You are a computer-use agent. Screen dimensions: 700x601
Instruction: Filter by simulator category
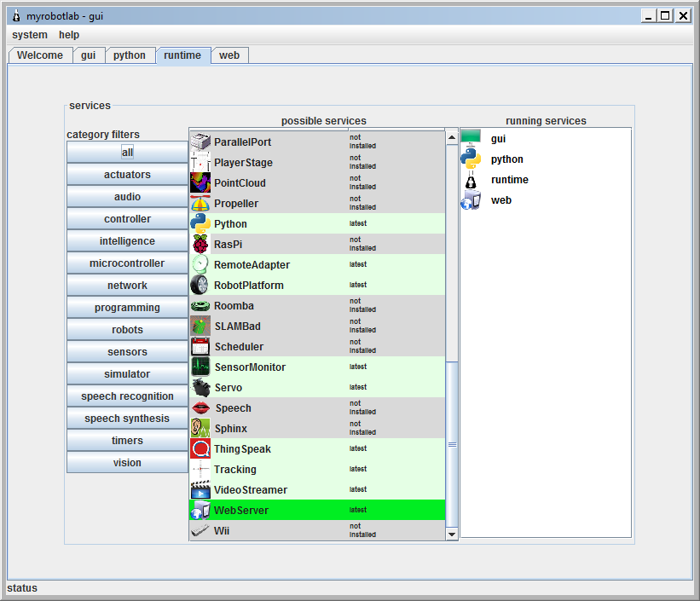pyautogui.click(x=127, y=374)
